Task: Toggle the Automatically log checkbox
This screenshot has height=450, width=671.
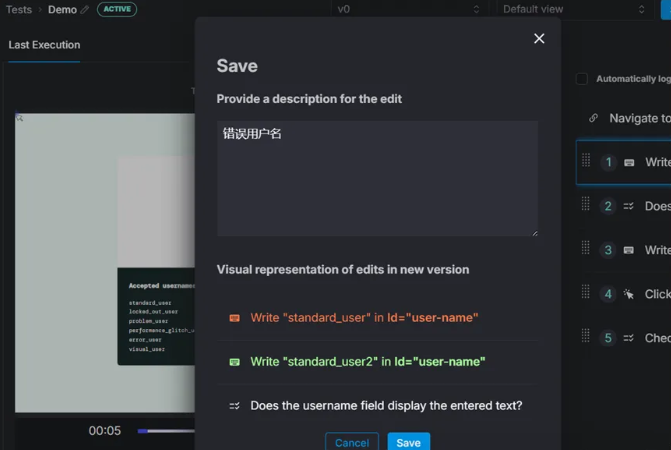Action: point(582,79)
